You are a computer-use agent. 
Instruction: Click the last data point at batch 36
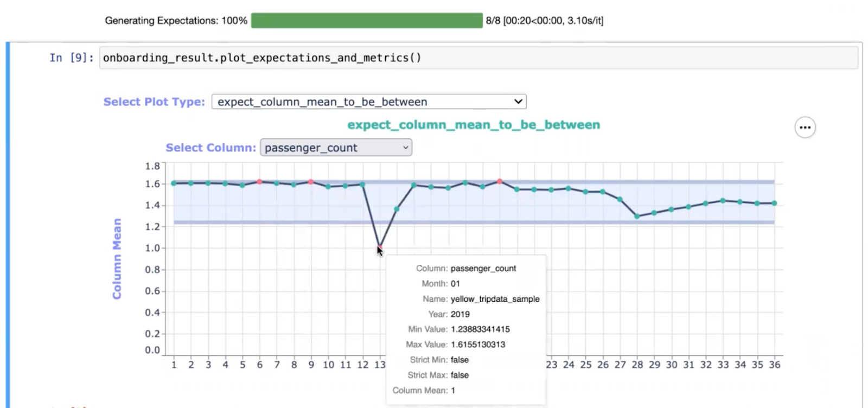pyautogui.click(x=774, y=203)
